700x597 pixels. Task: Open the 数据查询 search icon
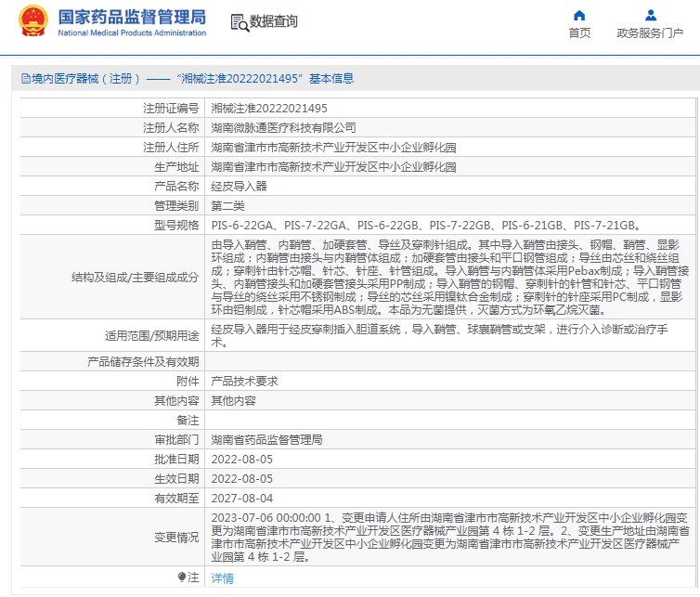[240, 22]
